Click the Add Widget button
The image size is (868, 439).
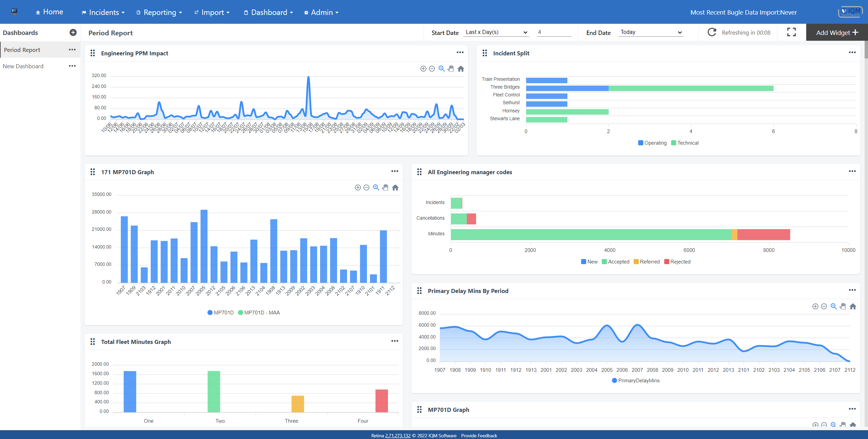[x=837, y=33]
